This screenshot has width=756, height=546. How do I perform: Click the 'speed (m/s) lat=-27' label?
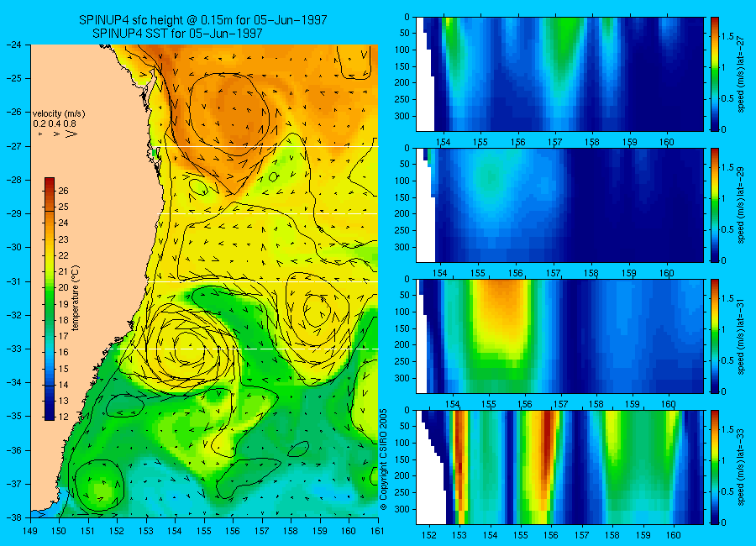pyautogui.click(x=741, y=74)
